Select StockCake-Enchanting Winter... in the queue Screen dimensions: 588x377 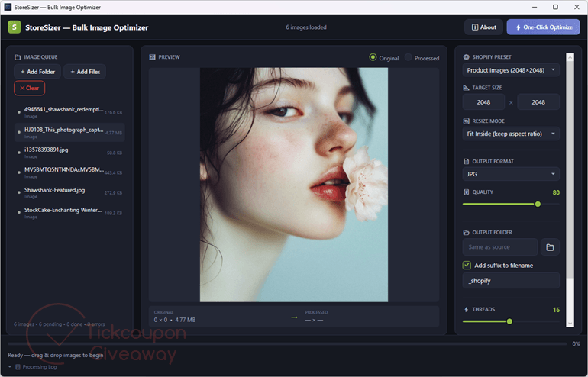point(69,213)
